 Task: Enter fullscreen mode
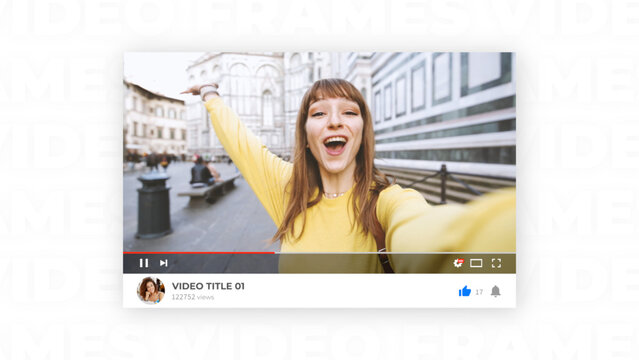click(496, 263)
